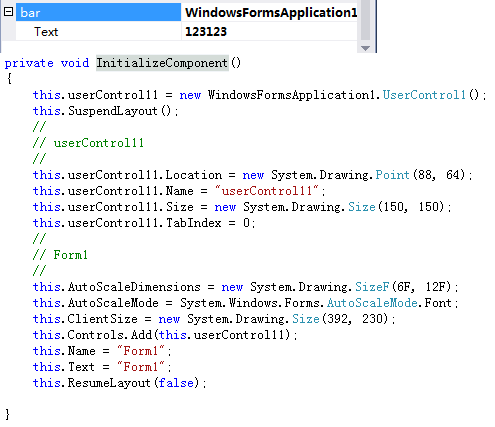495x427 pixels.
Task: Click the TabIndex = 0 line
Action: pyautogui.click(x=144, y=223)
